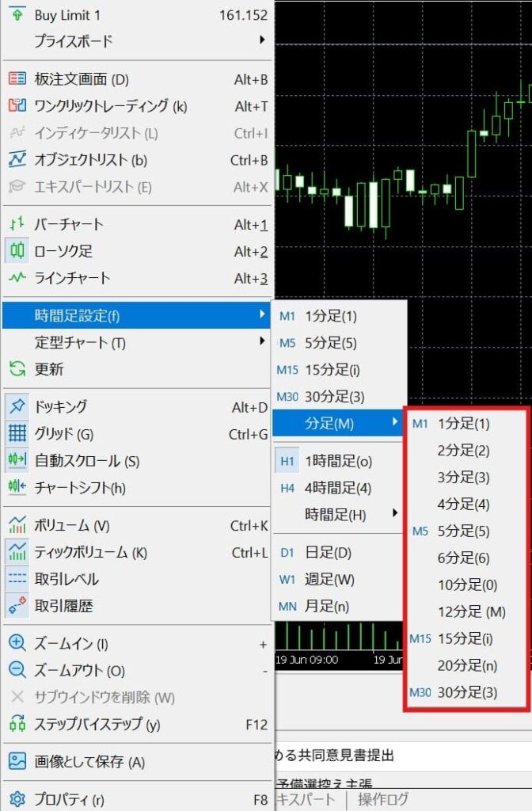
Task: Click 画像として保存 (A) entry
Action: point(136,761)
